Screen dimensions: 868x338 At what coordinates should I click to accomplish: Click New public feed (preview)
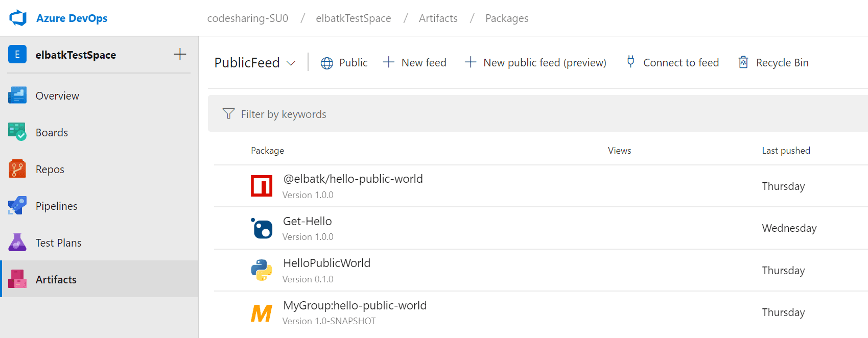coord(535,63)
